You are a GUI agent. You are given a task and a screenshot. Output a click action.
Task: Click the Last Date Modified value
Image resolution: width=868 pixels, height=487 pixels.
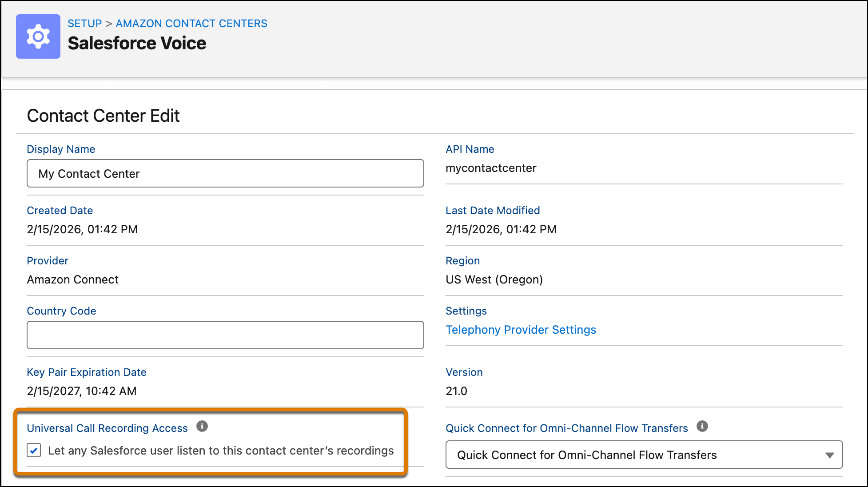click(501, 229)
